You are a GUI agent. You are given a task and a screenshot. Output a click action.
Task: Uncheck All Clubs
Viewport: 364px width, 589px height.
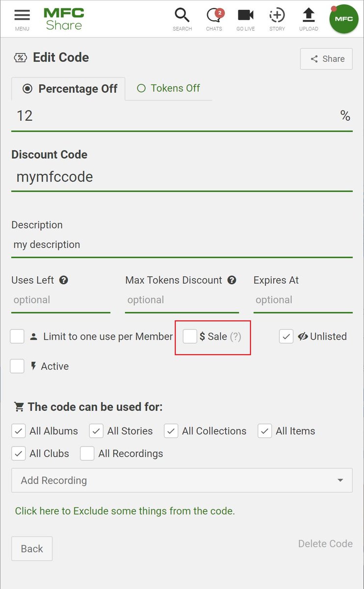tap(19, 454)
